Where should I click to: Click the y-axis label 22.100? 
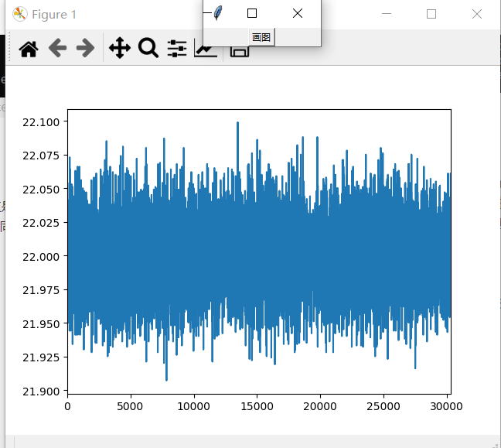[41, 122]
